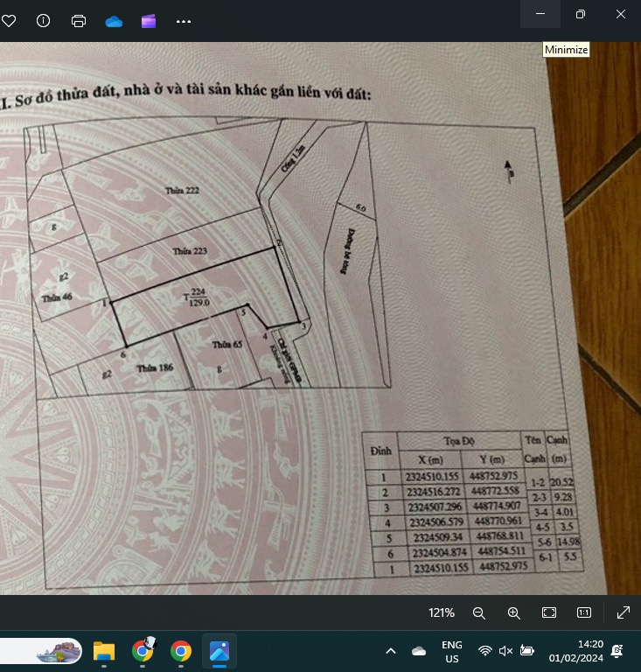The image size is (641, 672).
Task: Minimize the Photos window
Action: (x=540, y=14)
